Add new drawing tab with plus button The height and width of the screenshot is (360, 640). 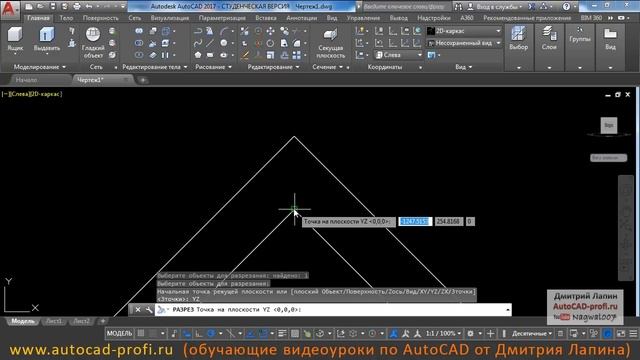(143, 80)
